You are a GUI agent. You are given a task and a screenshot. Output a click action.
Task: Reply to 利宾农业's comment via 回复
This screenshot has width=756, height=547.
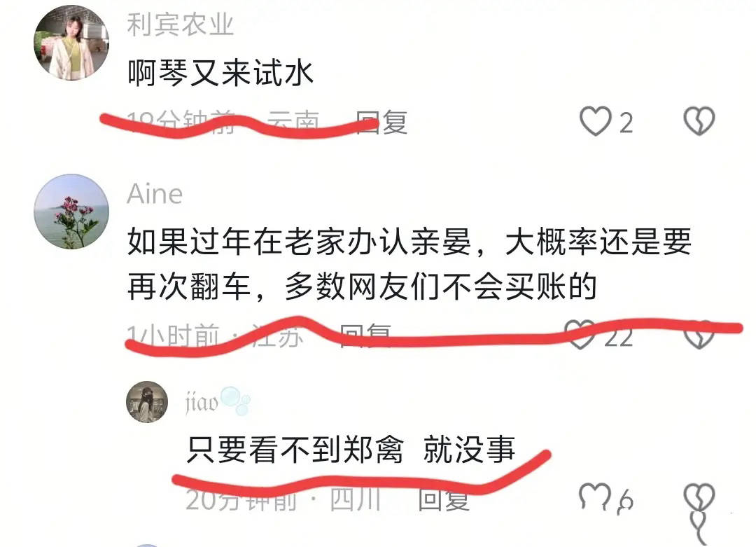click(381, 122)
